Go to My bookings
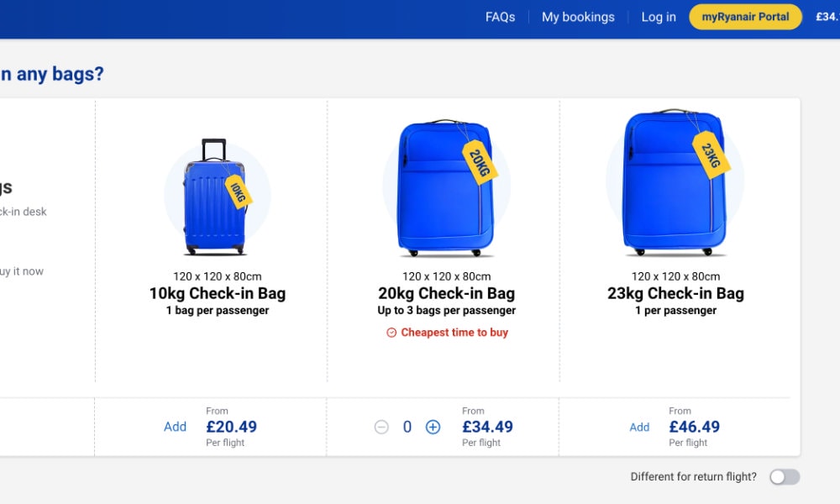This screenshot has height=504, width=840. click(578, 17)
